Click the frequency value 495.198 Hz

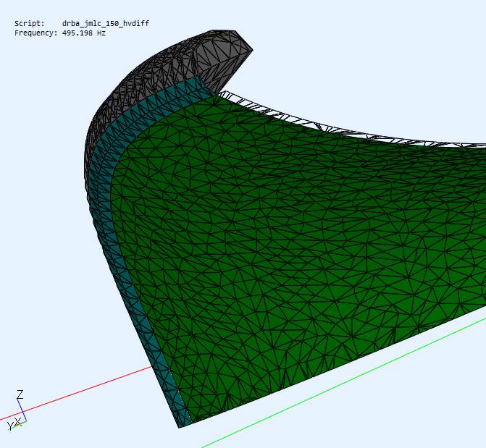click(84, 33)
